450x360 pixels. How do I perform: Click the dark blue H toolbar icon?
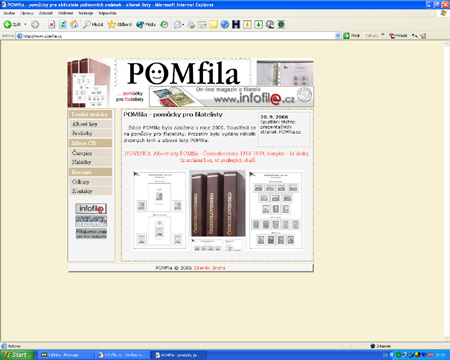click(236, 24)
